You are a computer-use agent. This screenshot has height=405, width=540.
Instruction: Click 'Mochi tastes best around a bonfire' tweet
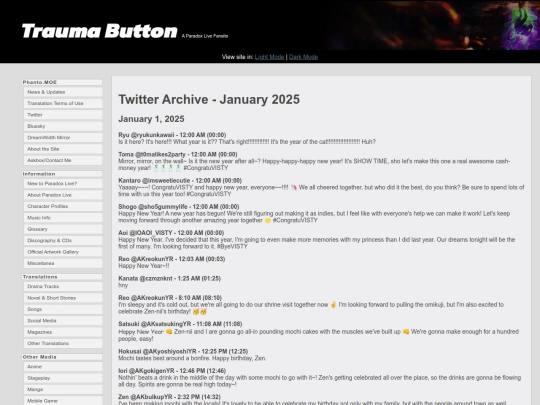(x=192, y=358)
